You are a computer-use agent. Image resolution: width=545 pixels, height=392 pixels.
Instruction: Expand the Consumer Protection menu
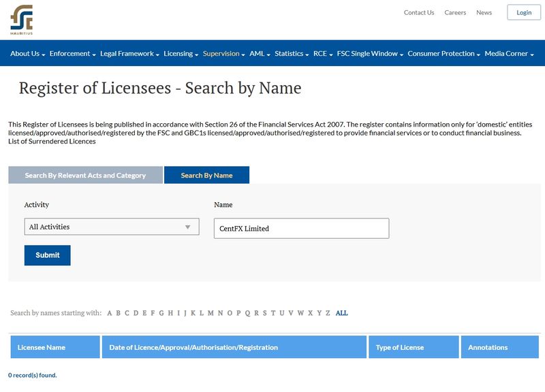tap(443, 54)
